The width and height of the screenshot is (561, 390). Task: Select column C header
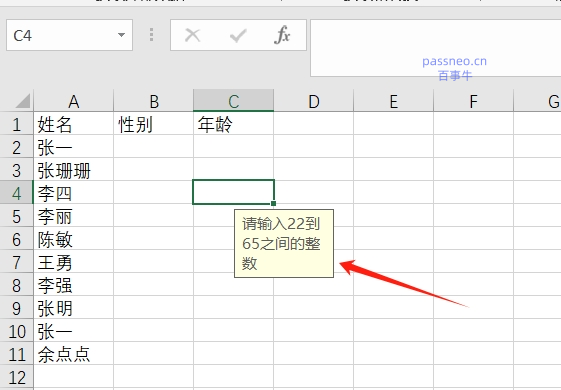(234, 101)
